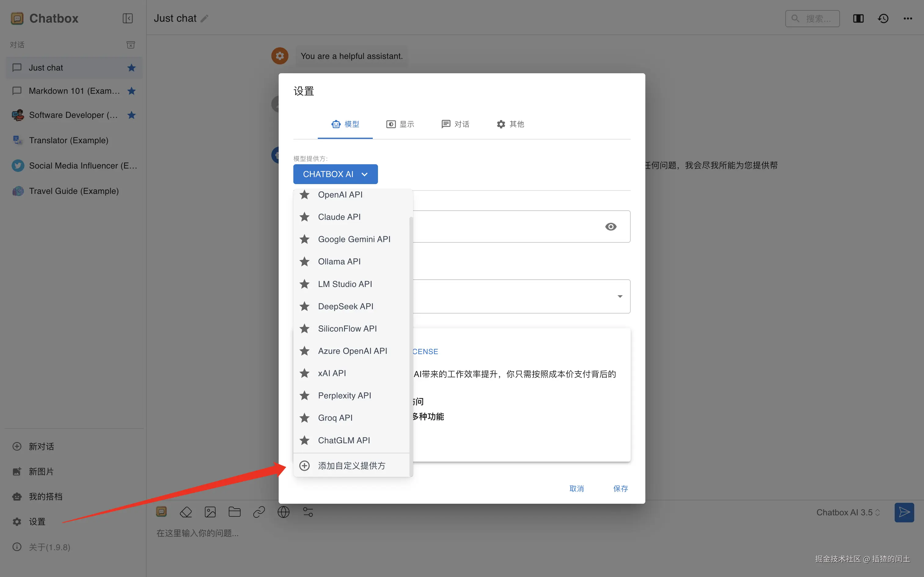Viewport: 924px width, 577px height.
Task: Open chat history with the clock icon
Action: (883, 18)
